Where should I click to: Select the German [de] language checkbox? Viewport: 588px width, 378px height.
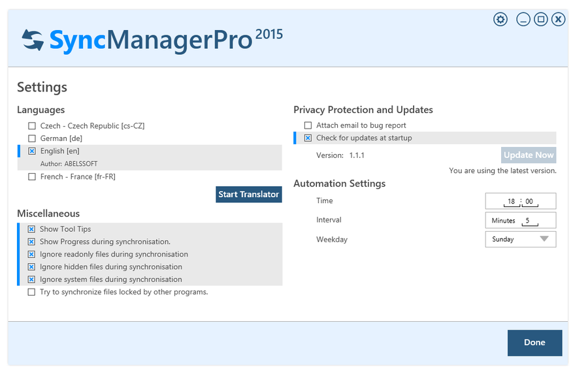tap(32, 138)
